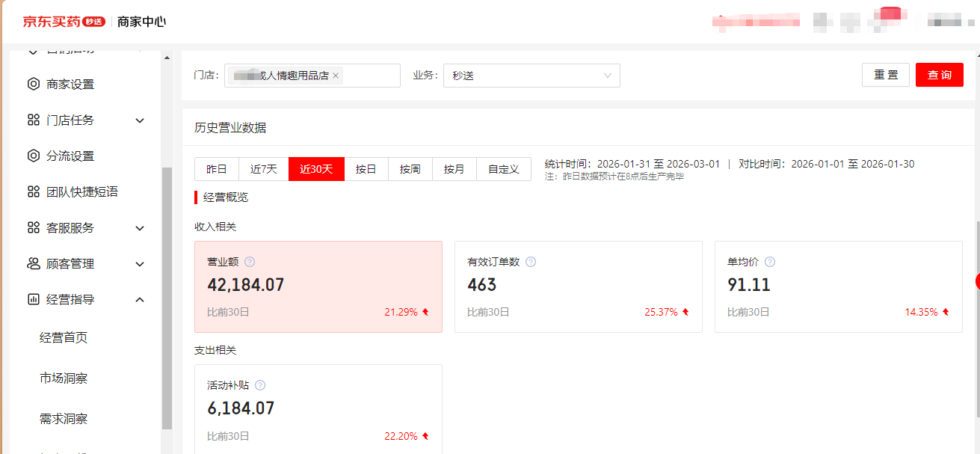Choose the 自定义 date range option
This screenshot has width=980, height=454.
503,169
